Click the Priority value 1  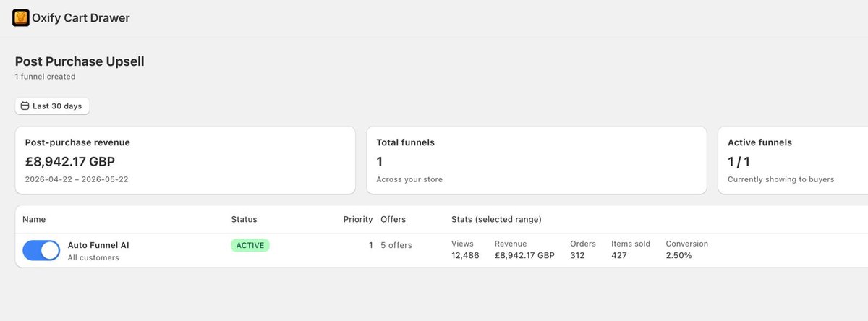pos(371,245)
